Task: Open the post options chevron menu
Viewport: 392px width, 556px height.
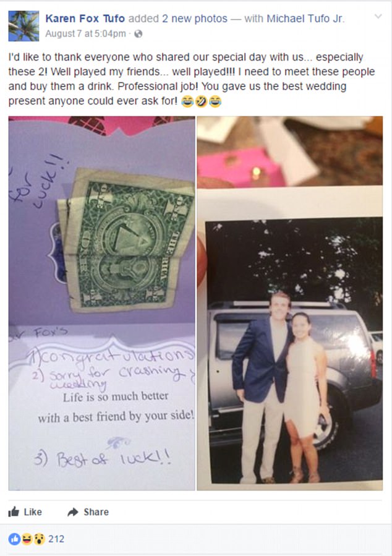Action: pos(378,16)
